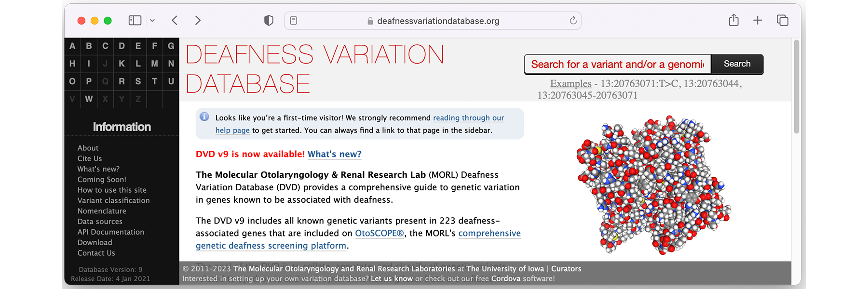Viewport: 868px width, 289px height.
Task: Go back with the browser arrow
Action: pos(175,20)
